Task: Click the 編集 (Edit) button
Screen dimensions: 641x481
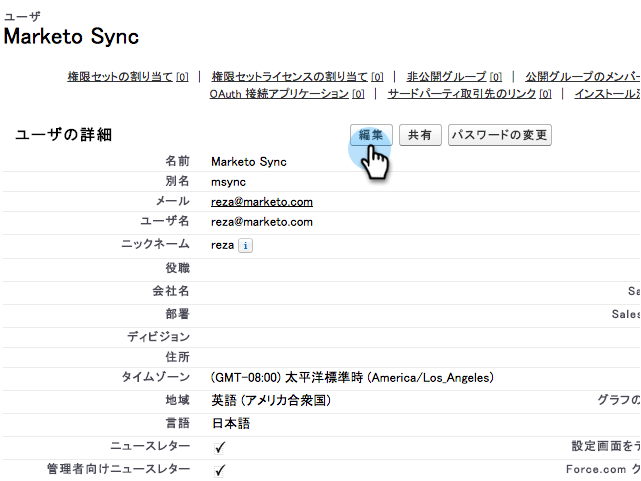Action: click(371, 135)
